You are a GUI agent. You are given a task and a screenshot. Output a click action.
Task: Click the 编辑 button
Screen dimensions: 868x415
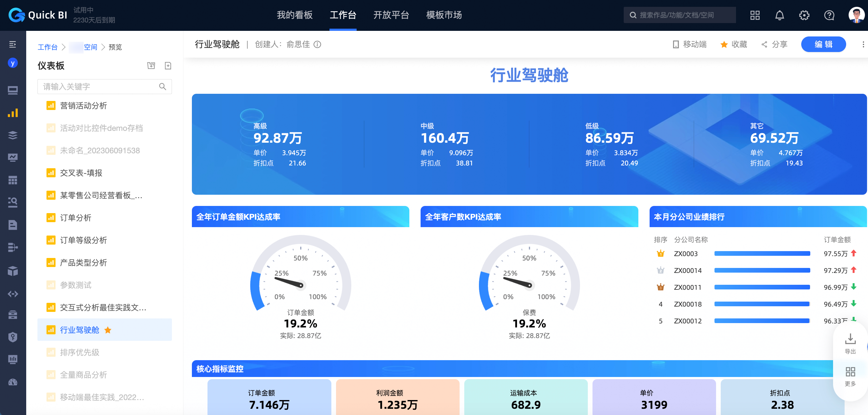click(x=823, y=45)
